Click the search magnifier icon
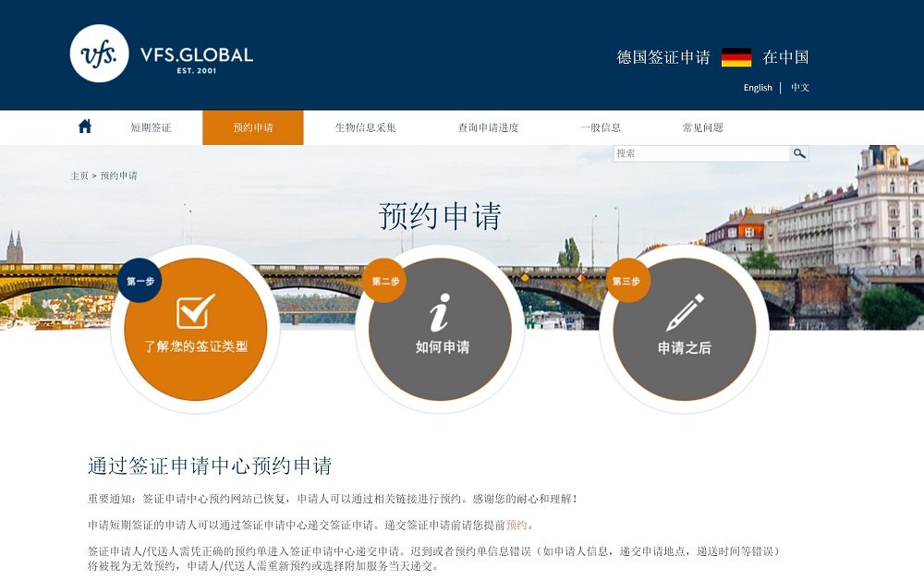 point(799,153)
